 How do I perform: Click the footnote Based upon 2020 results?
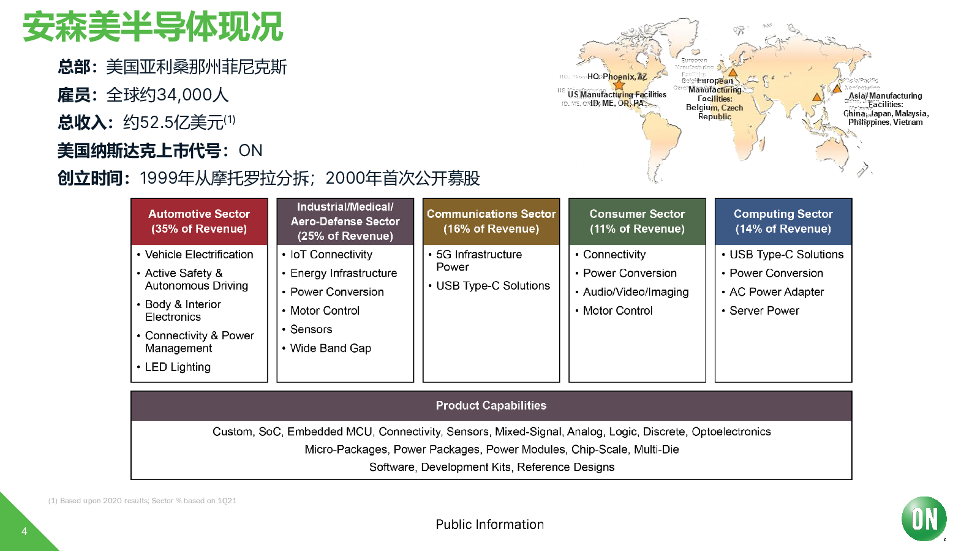tap(142, 501)
